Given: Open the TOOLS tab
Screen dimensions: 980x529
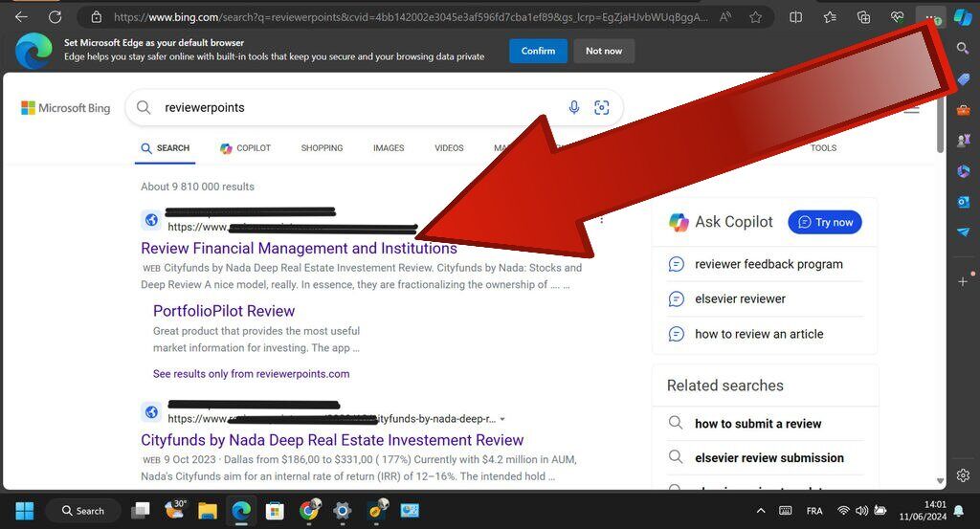Looking at the screenshot, I should point(823,148).
